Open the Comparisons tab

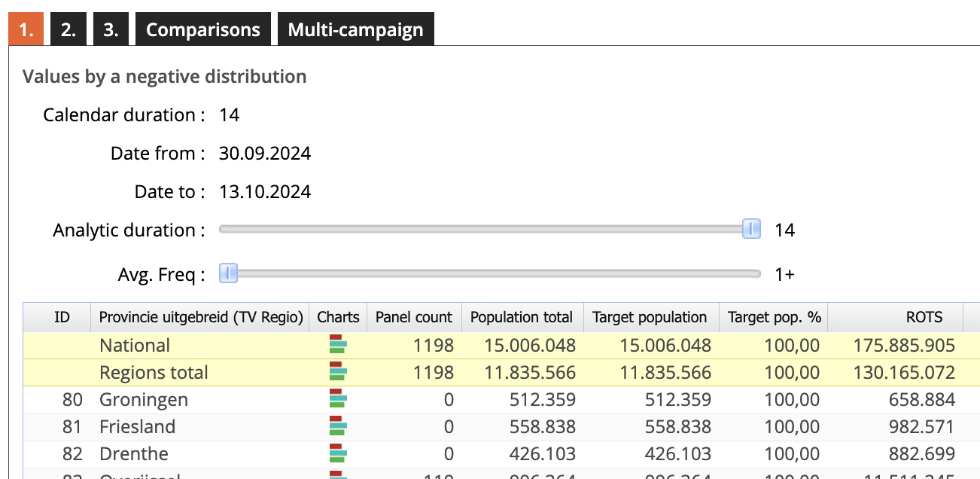pyautogui.click(x=202, y=30)
